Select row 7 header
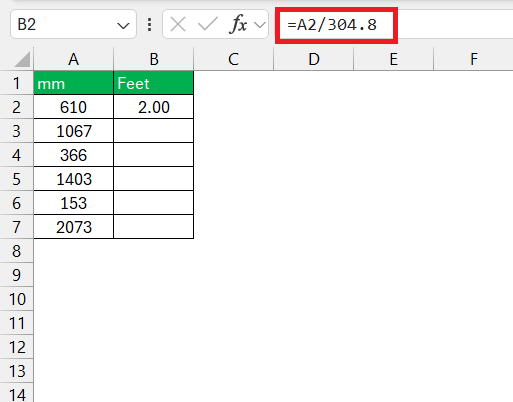 17,227
